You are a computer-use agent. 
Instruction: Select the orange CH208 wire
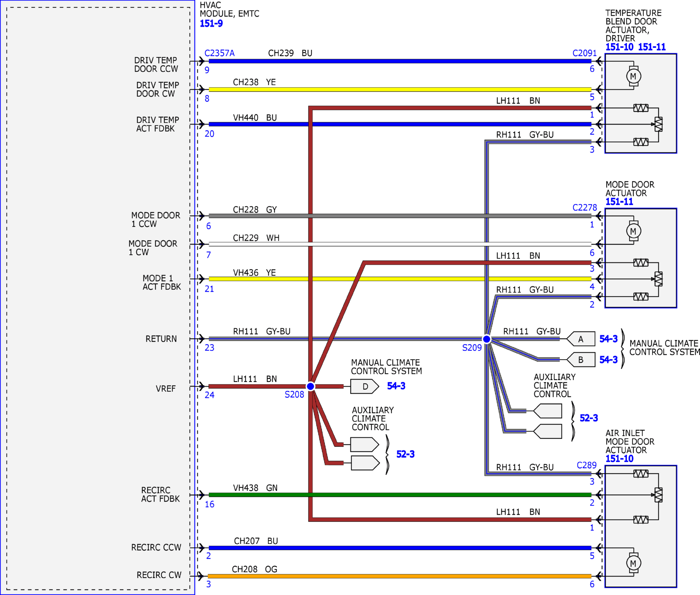coord(400,576)
